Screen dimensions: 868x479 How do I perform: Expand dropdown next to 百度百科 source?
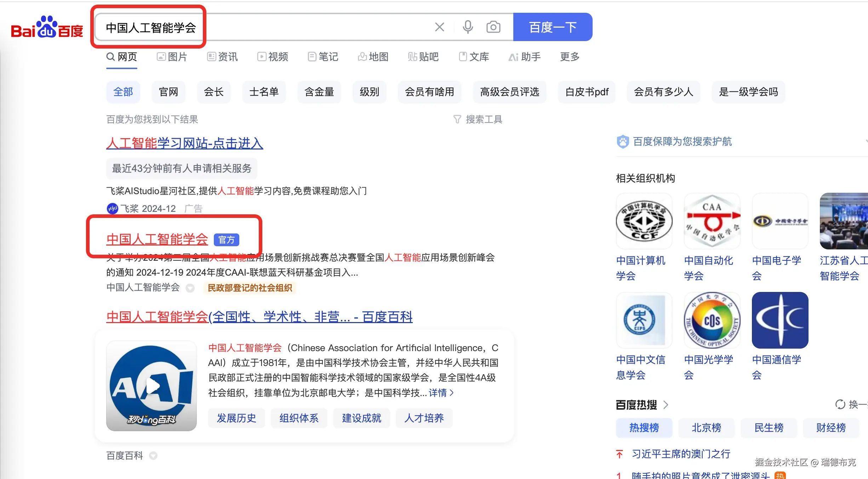coord(153,456)
